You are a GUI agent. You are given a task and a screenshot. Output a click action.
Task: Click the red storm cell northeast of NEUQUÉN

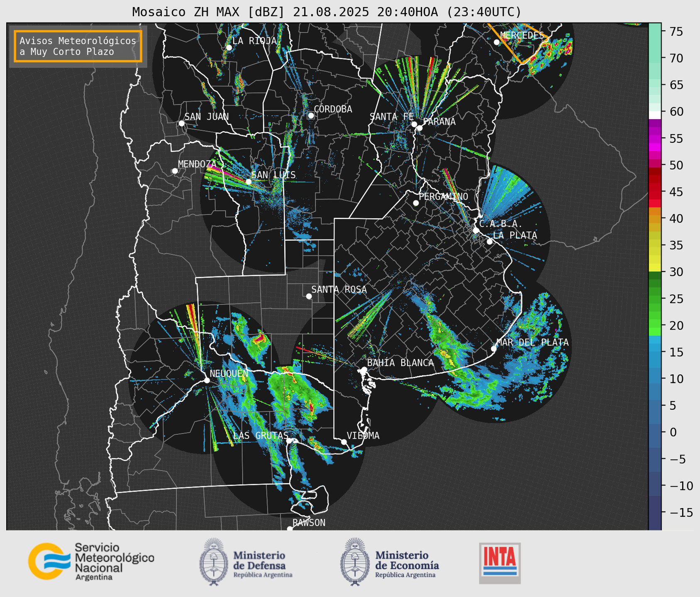[259, 339]
